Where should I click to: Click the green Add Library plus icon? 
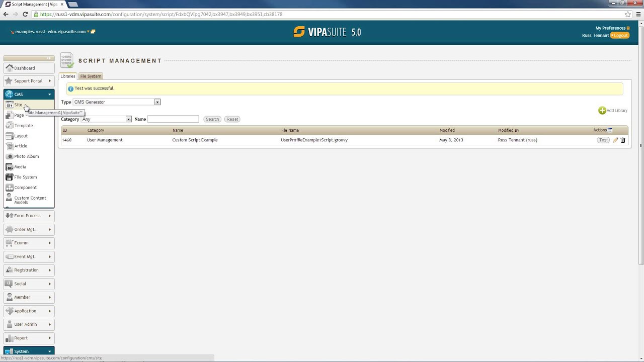coord(602,111)
